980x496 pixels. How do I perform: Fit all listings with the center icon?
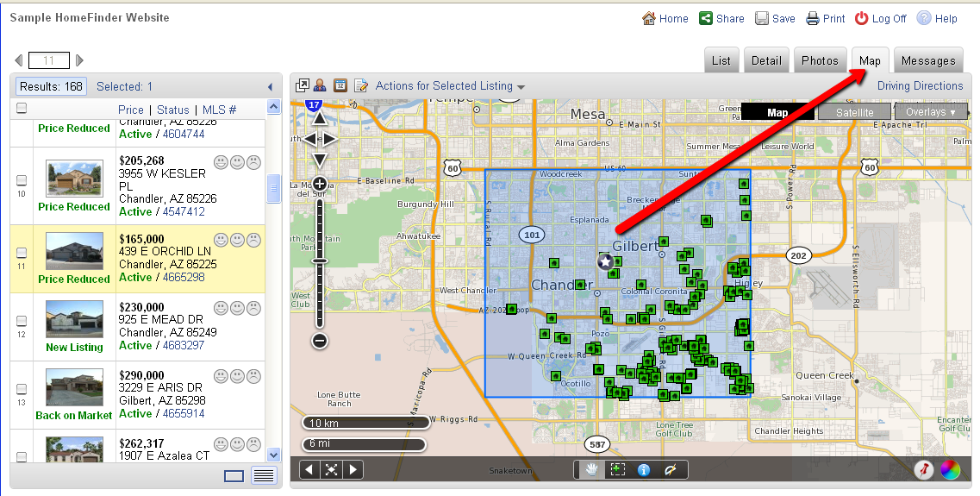331,470
